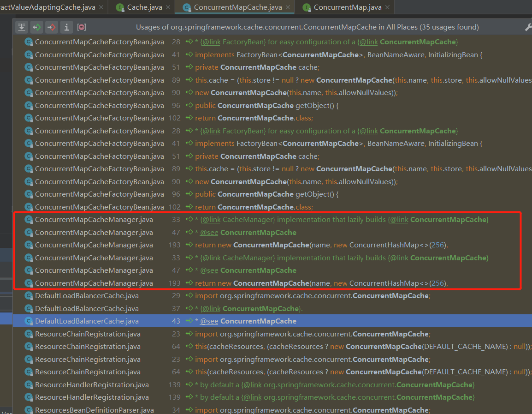Open the usages popup wrench settings icon
The width and height of the screenshot is (532, 414).
[528, 27]
